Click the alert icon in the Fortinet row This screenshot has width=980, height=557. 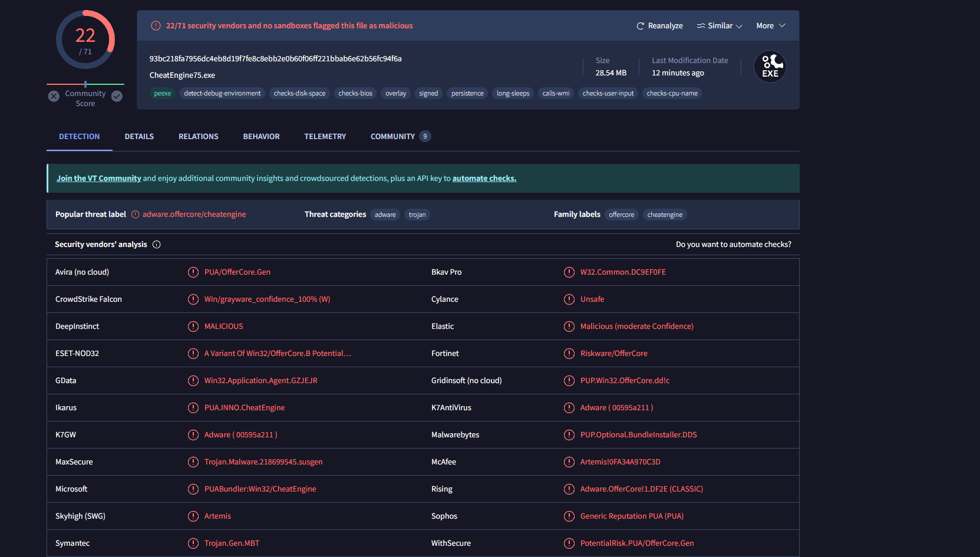tap(569, 354)
